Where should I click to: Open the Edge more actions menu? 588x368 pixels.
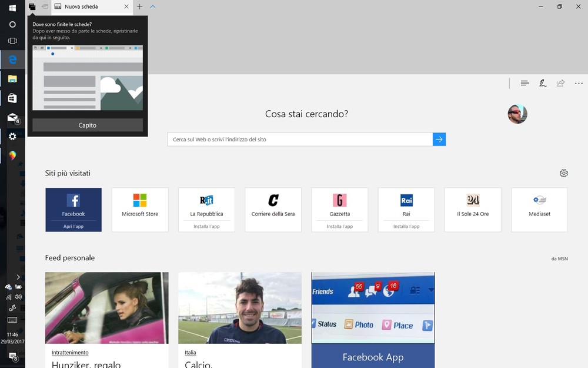click(579, 83)
